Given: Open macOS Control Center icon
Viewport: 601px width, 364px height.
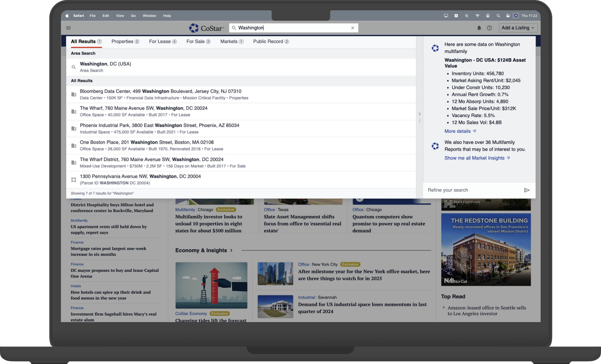Looking at the screenshot, I should point(508,16).
